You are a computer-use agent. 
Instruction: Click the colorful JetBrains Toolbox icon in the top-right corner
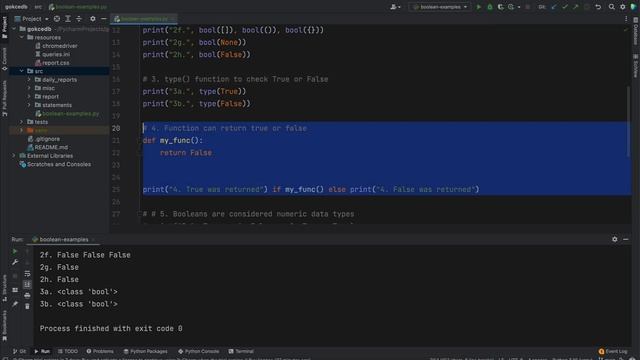click(x=633, y=7)
